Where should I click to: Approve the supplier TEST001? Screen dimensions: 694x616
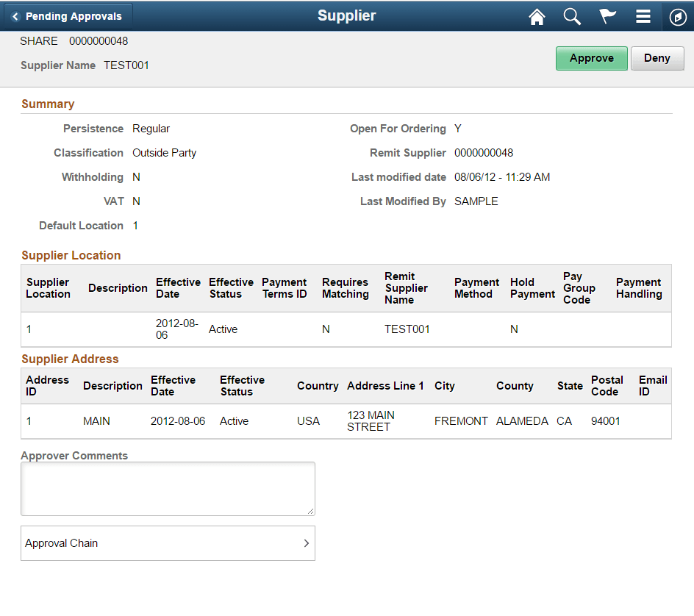click(x=591, y=58)
